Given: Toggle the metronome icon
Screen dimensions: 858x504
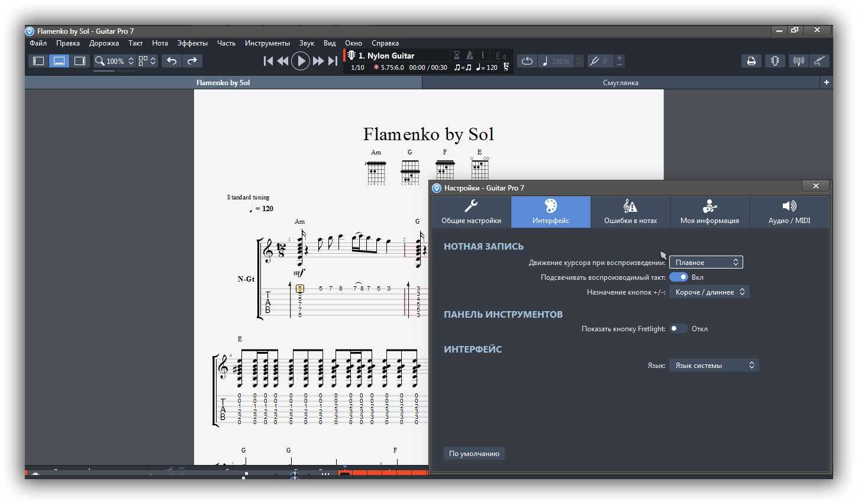Looking at the screenshot, I should click(470, 55).
